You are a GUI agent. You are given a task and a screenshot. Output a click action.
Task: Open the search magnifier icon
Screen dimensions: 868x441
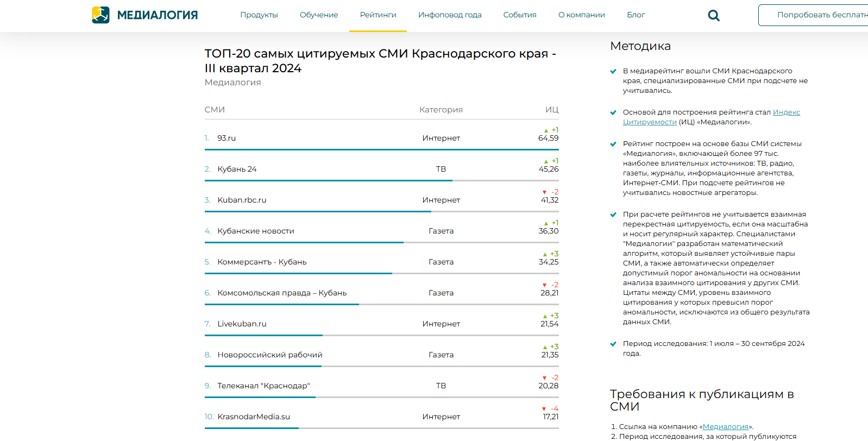tap(714, 16)
